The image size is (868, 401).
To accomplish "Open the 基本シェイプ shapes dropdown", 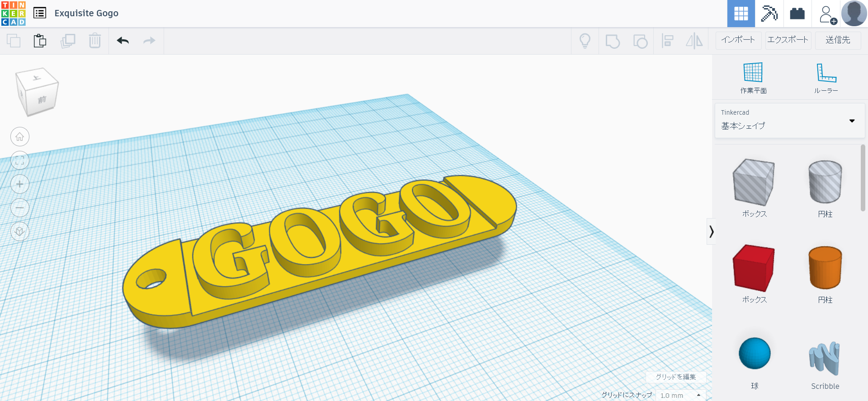I will (789, 121).
